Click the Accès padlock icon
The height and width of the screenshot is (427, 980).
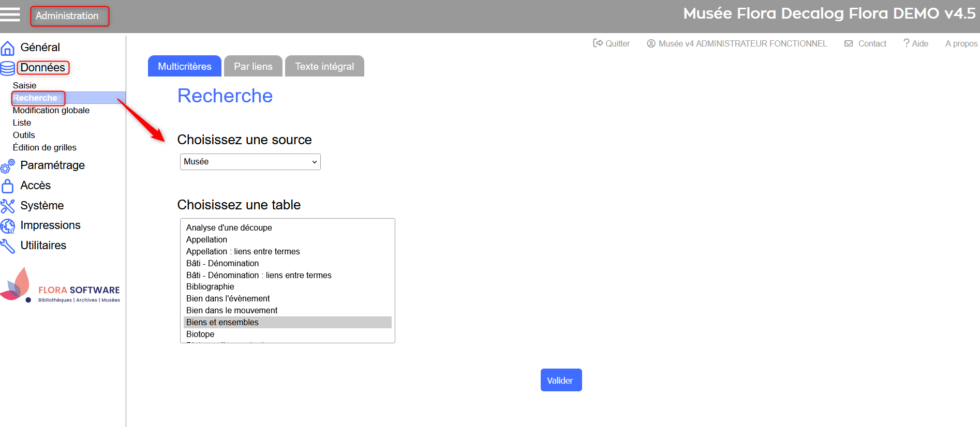coord(8,186)
